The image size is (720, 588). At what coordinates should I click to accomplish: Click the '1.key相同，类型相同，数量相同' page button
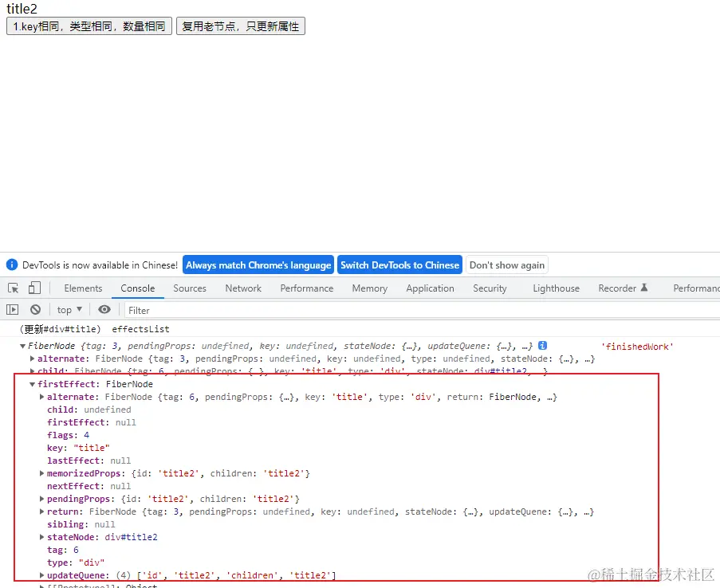click(x=89, y=26)
